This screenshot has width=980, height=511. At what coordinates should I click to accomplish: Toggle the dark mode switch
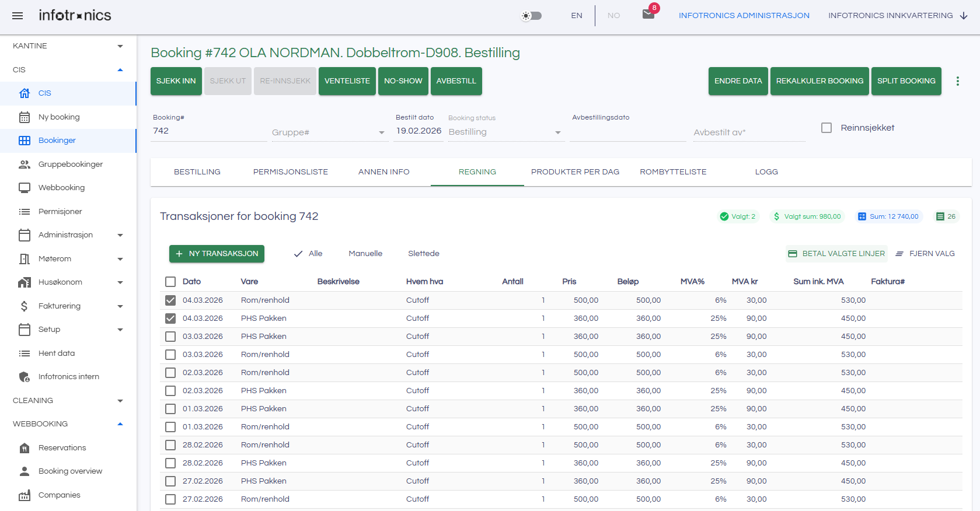point(531,16)
